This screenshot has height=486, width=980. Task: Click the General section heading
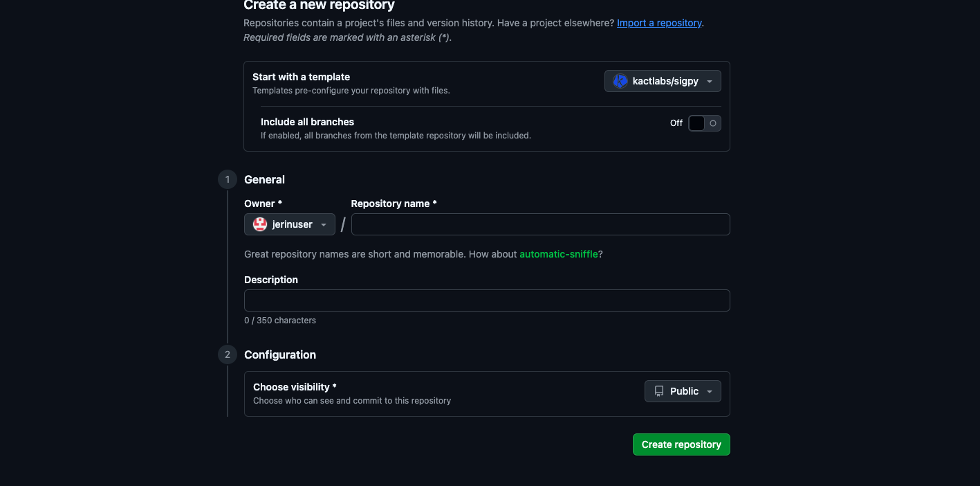pyautogui.click(x=264, y=179)
